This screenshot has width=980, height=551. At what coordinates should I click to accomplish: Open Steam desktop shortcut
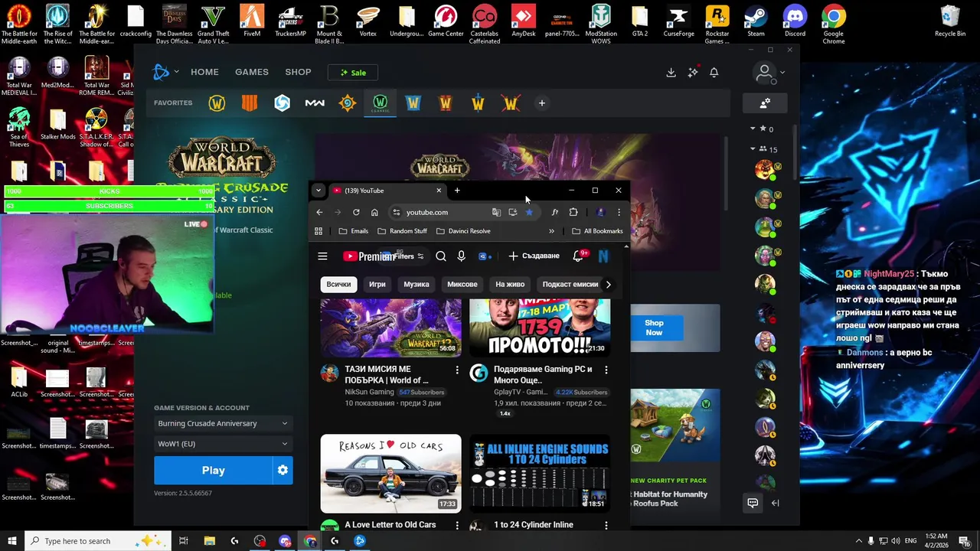[756, 21]
